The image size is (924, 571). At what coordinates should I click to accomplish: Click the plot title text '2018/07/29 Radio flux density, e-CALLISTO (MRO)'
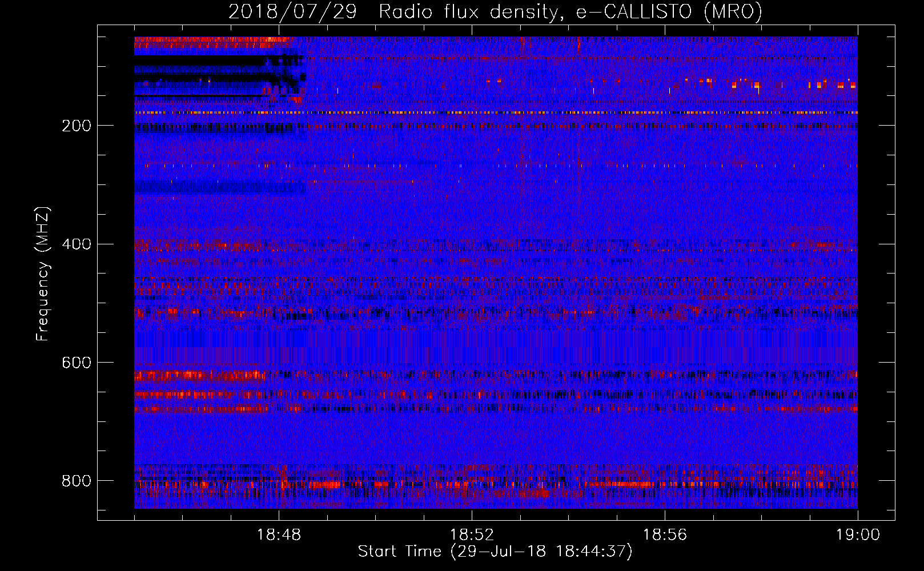coord(495,12)
